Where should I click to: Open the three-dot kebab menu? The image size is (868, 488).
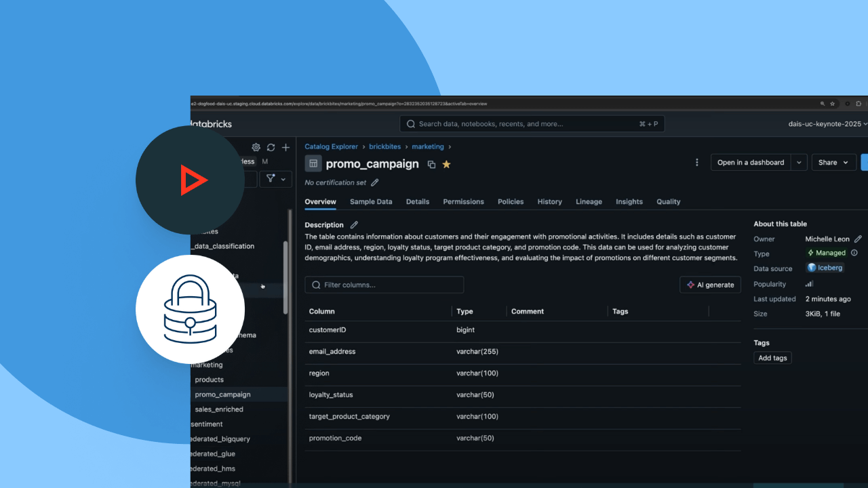tap(696, 163)
